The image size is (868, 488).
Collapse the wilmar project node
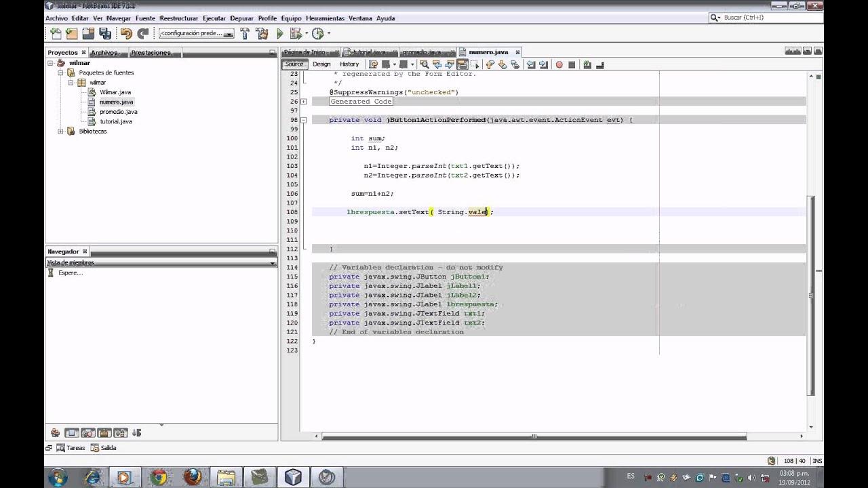[x=51, y=63]
